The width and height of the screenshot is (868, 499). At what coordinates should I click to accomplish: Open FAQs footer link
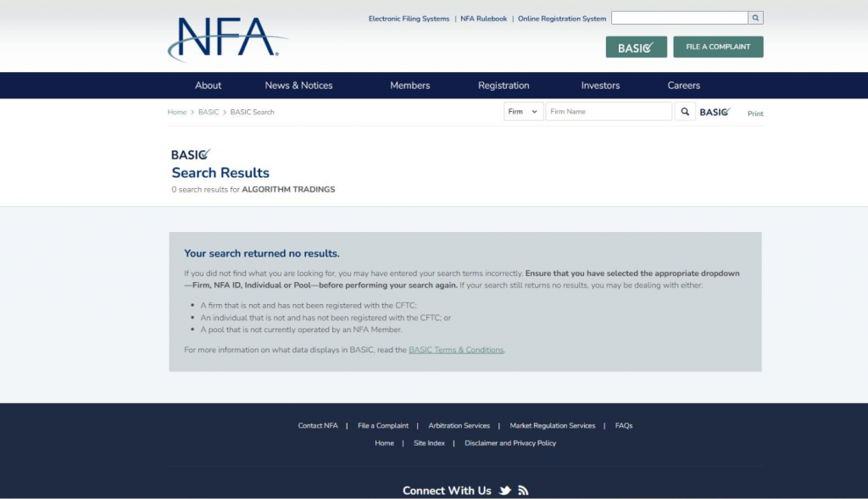point(623,425)
